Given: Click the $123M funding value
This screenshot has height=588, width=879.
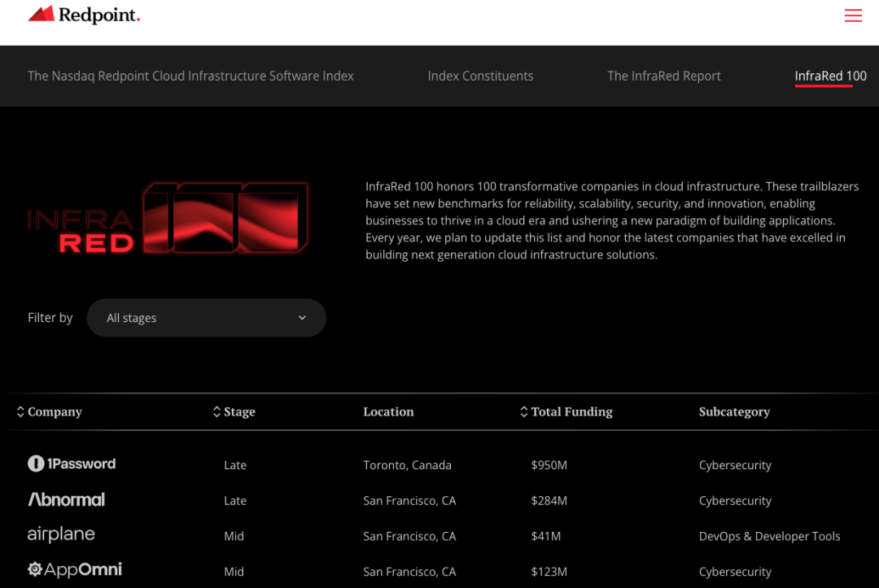Looking at the screenshot, I should [549, 572].
